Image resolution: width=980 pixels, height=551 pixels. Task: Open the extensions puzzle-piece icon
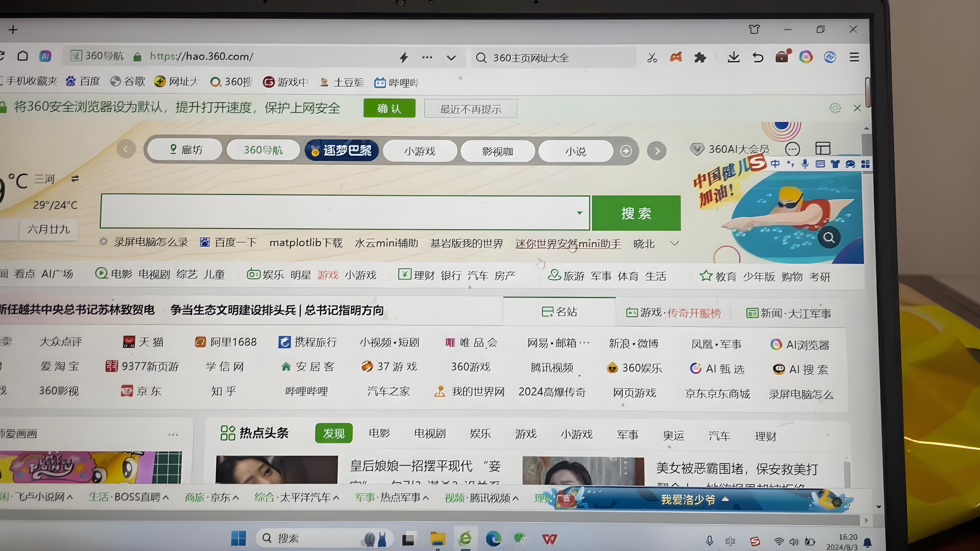[700, 57]
